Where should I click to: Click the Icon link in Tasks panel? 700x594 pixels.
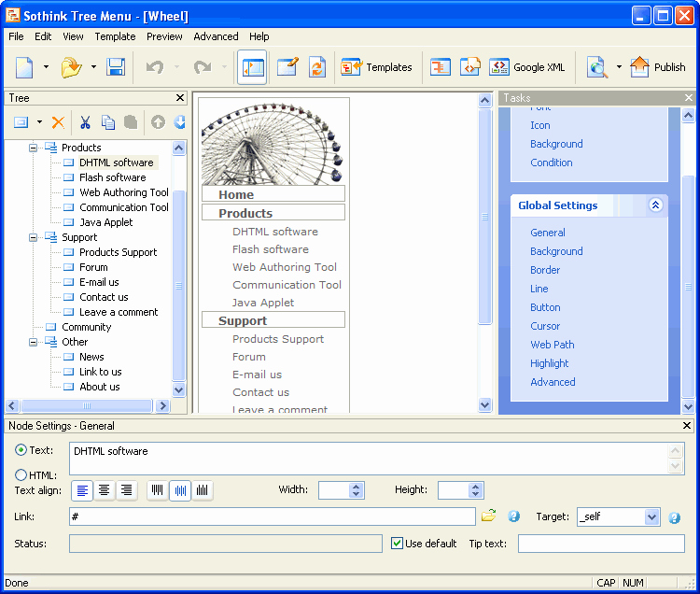pyautogui.click(x=539, y=125)
